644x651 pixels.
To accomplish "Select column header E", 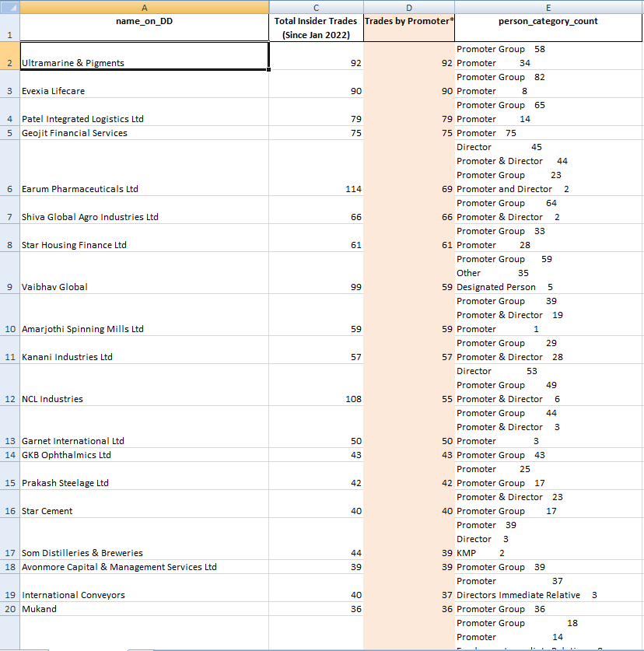I will [x=548, y=7].
